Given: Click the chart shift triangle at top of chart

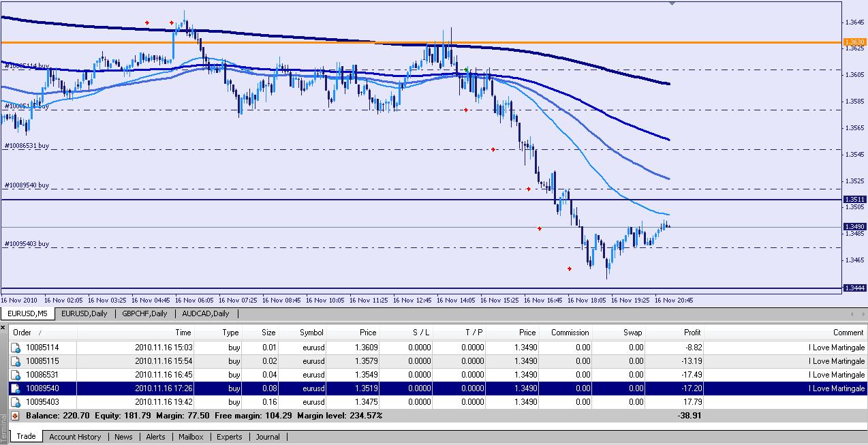Looking at the screenshot, I should coord(672,3).
